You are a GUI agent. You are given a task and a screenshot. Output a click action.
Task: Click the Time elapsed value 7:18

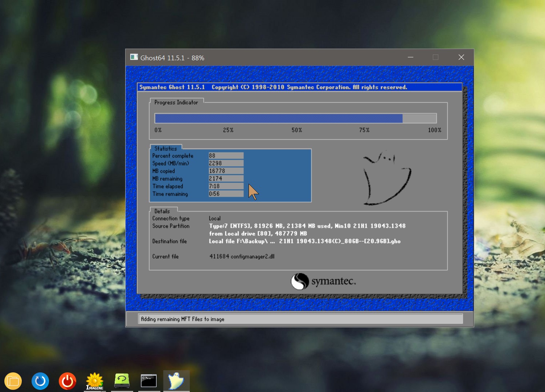click(x=226, y=186)
